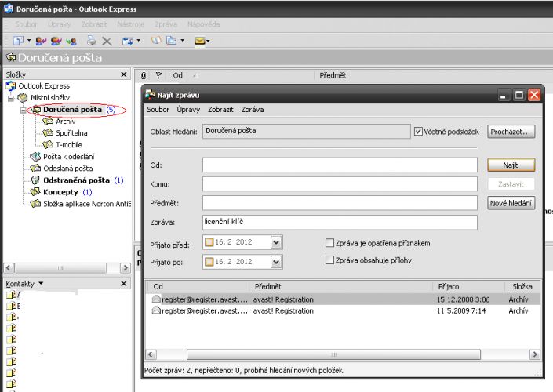Open Zpráva menu in Najít zprávu
The image size is (553, 392).
(253, 110)
